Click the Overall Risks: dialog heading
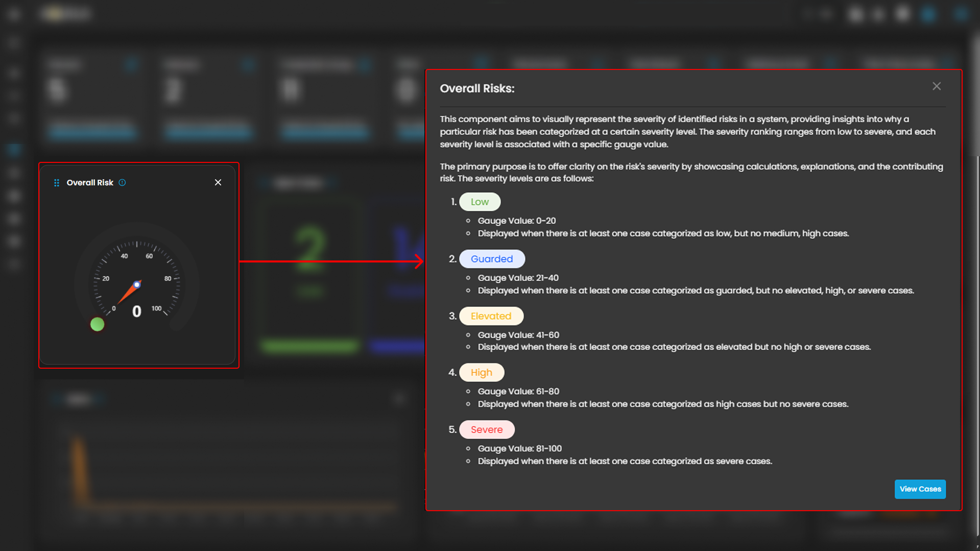Image resolution: width=980 pixels, height=551 pixels. coord(477,89)
